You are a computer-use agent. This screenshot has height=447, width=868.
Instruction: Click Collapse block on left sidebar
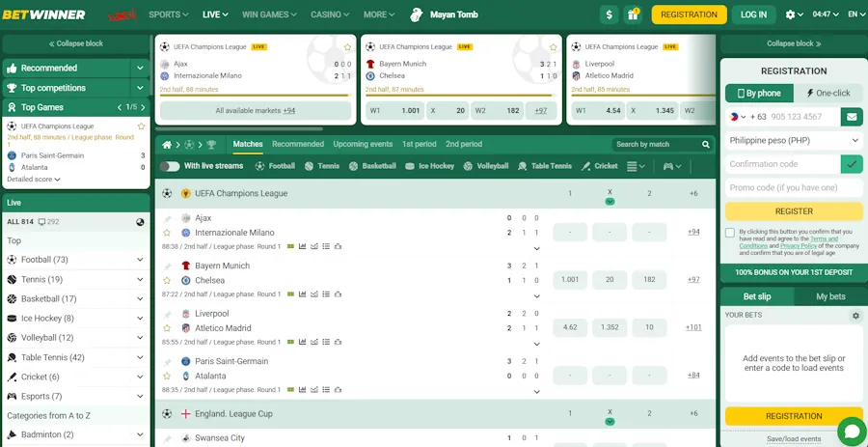pyautogui.click(x=76, y=43)
